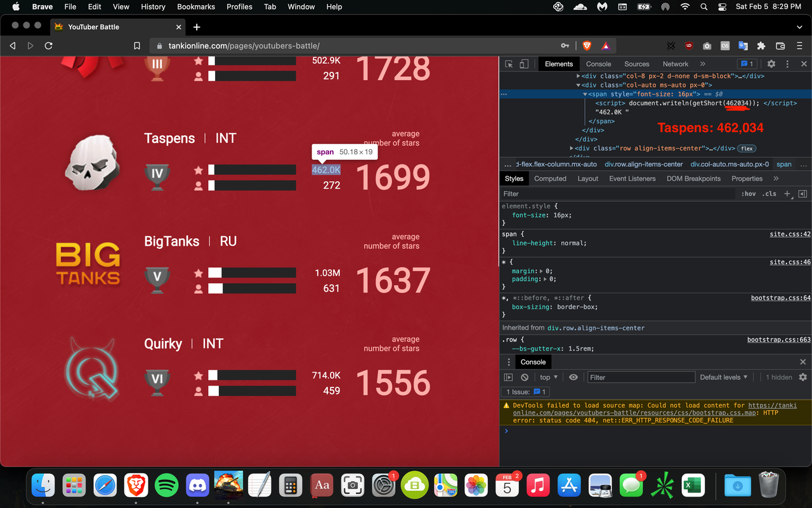Open the DevTools three-dot customize menu
The width and height of the screenshot is (812, 508).
click(x=787, y=64)
